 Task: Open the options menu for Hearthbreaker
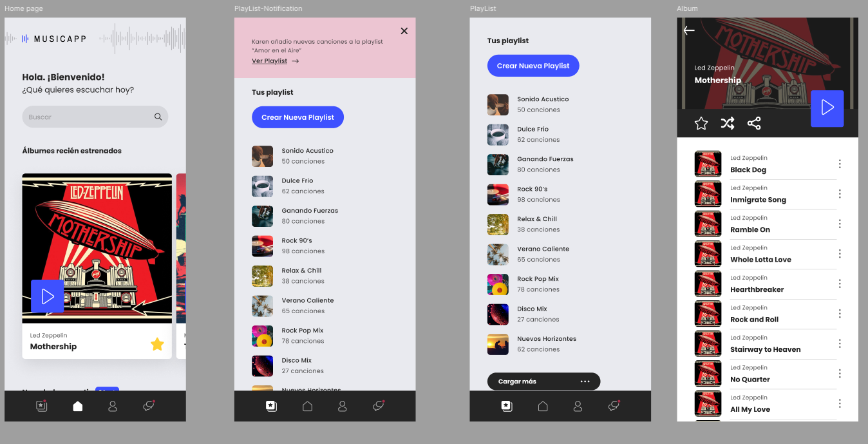click(x=840, y=284)
